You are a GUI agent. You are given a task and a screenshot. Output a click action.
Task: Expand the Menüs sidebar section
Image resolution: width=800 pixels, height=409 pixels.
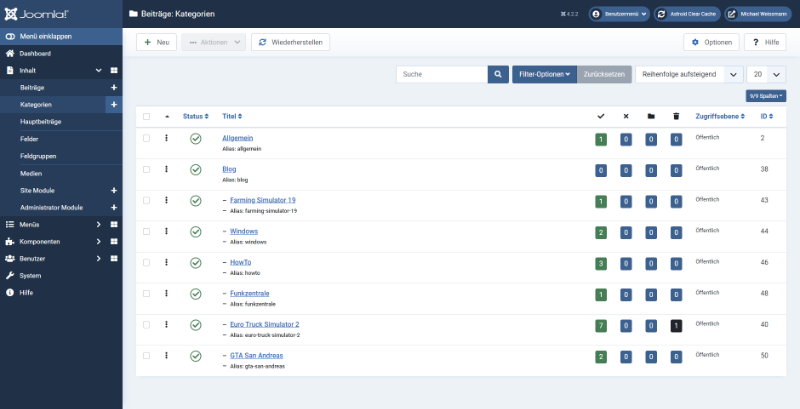tap(98, 224)
